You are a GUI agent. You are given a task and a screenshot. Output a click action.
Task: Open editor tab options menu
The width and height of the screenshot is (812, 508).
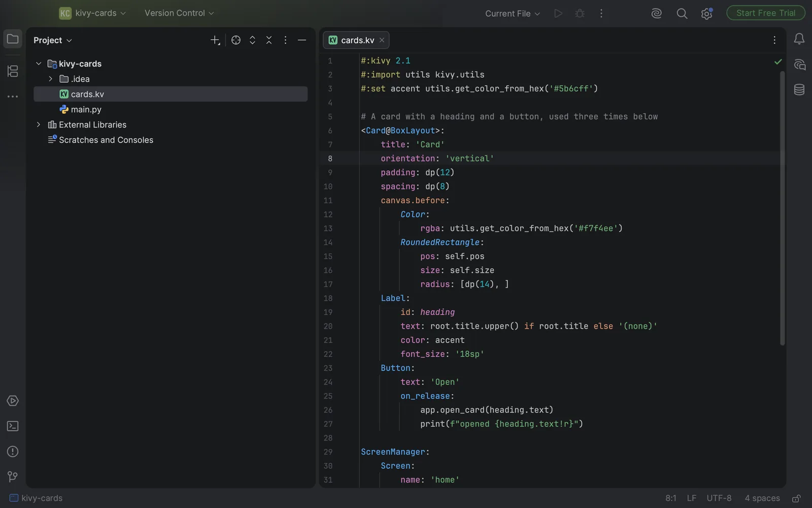coord(774,40)
